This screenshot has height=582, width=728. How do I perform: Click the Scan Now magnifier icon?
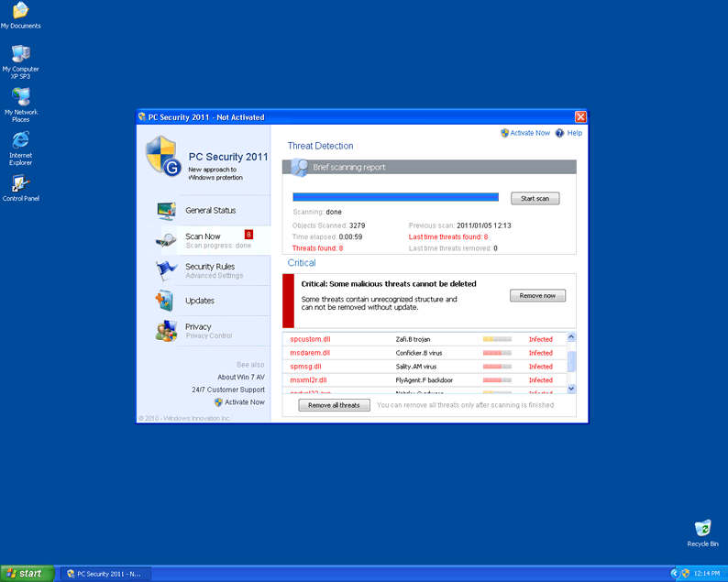click(166, 240)
